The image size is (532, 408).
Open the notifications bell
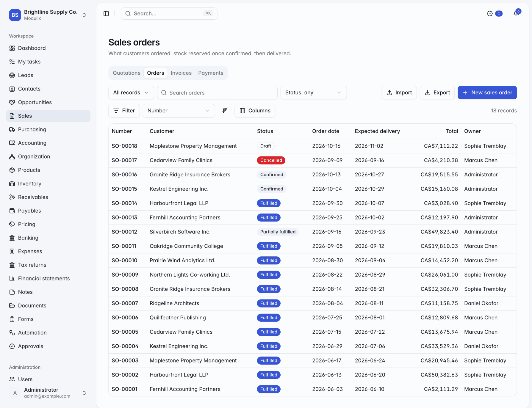pos(516,13)
